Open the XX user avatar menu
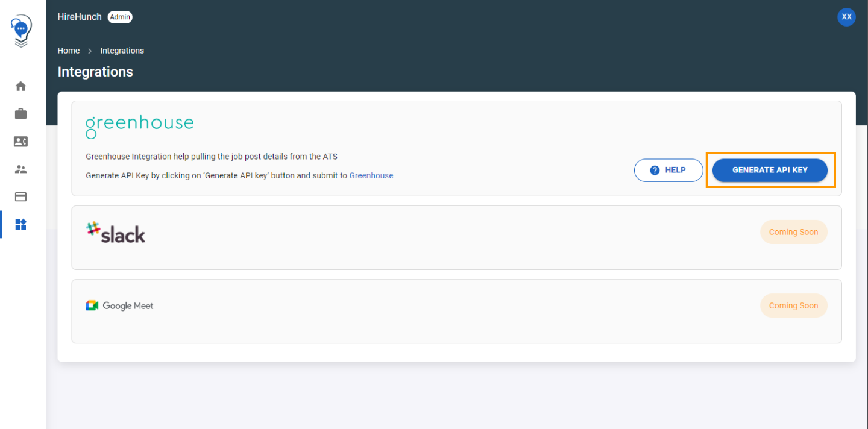 (846, 17)
